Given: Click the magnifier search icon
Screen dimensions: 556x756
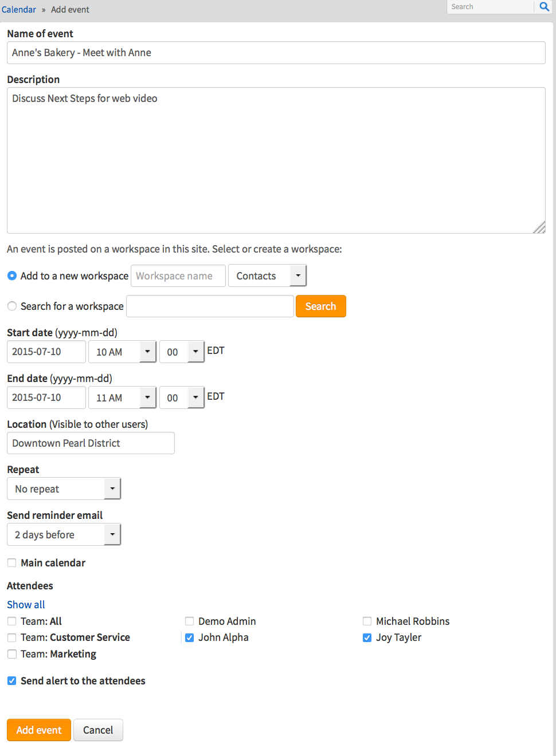Looking at the screenshot, I should click(544, 7).
